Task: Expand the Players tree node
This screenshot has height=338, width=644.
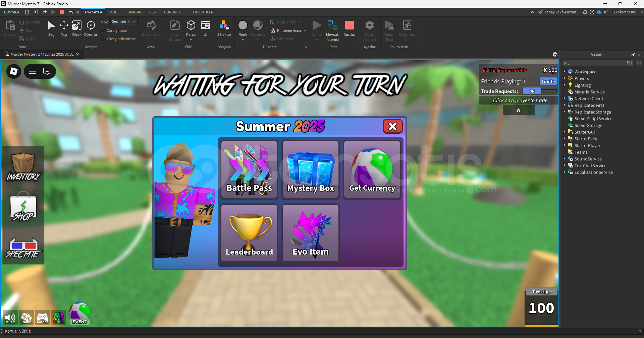Action: (x=565, y=78)
